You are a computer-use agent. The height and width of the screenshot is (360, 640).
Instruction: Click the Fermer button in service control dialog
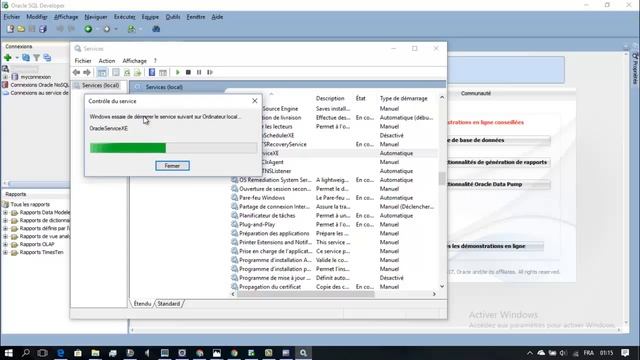(172, 166)
